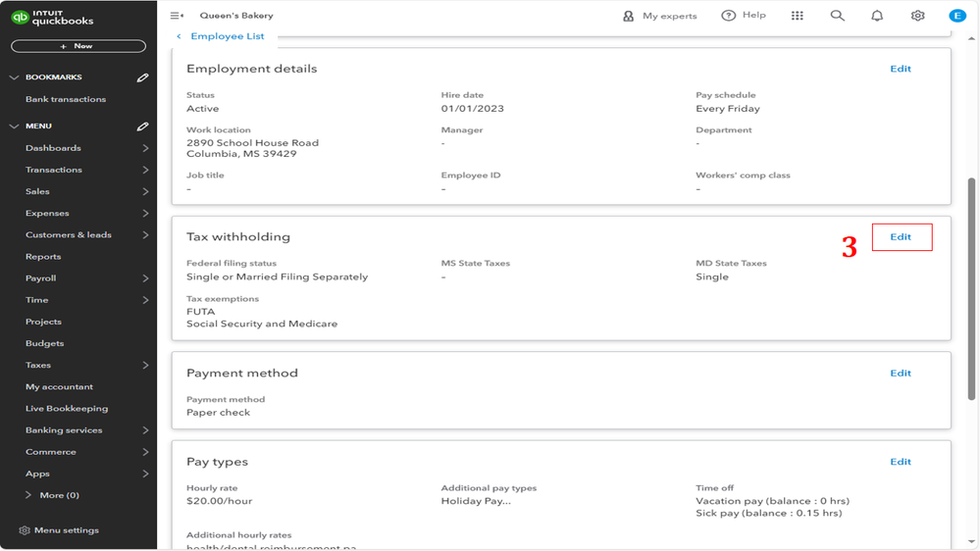Edit bookmarks with the pencil icon
980x551 pixels.
tap(143, 77)
